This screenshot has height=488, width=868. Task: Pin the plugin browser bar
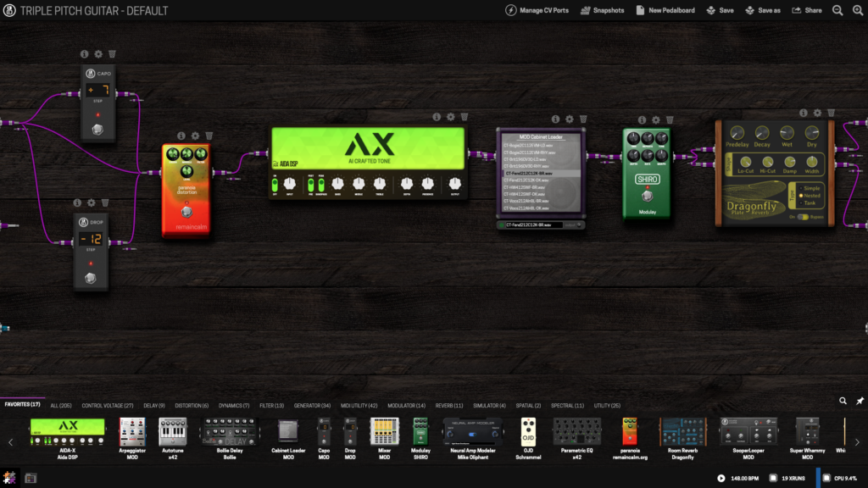(860, 401)
